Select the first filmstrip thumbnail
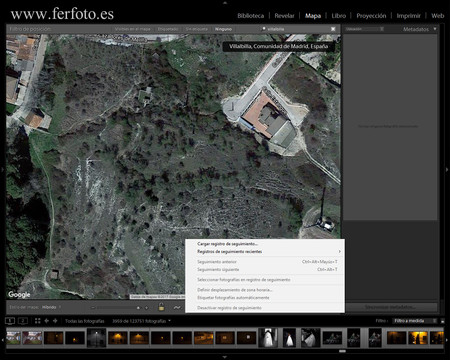This screenshot has width=450, height=360. pos(13,338)
